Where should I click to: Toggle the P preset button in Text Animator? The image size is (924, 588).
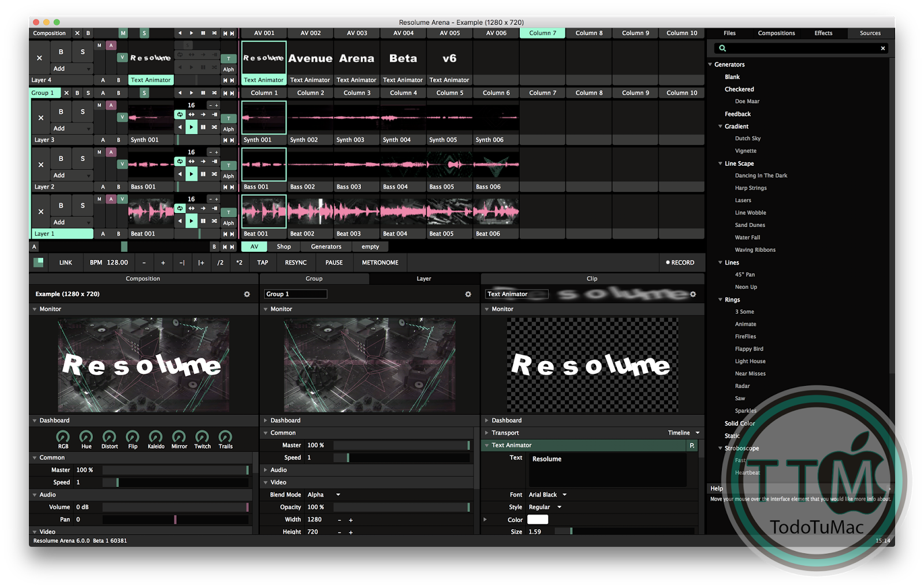point(692,445)
